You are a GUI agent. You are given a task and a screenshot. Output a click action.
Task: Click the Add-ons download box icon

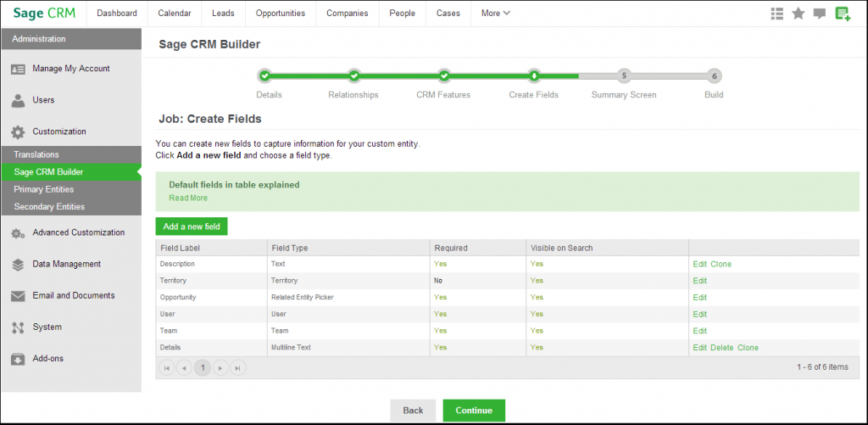[x=19, y=359]
